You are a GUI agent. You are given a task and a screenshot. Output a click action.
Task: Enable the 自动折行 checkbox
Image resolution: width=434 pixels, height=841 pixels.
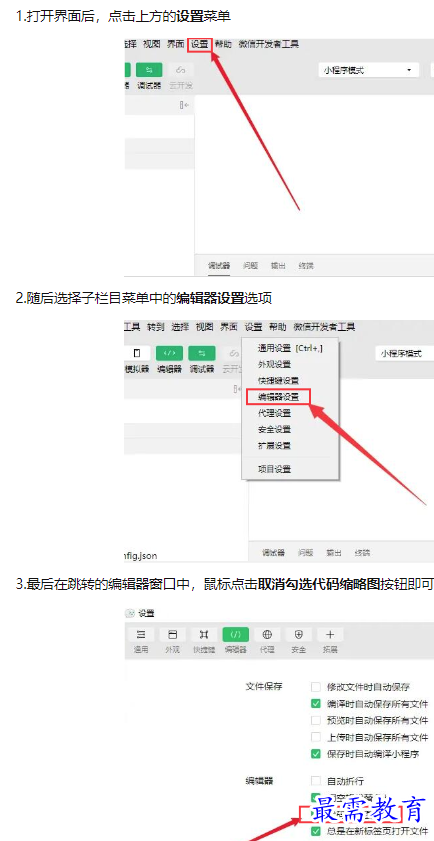coord(316,780)
